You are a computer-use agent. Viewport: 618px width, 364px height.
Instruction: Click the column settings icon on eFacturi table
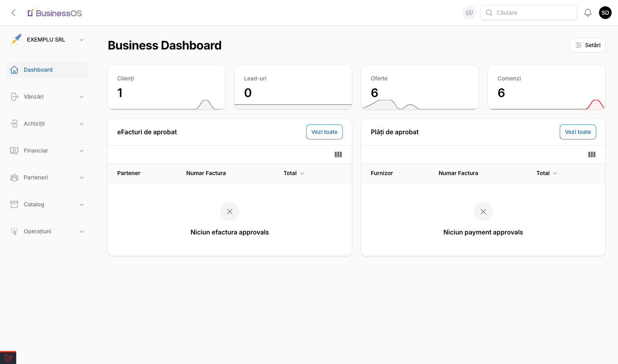(338, 154)
